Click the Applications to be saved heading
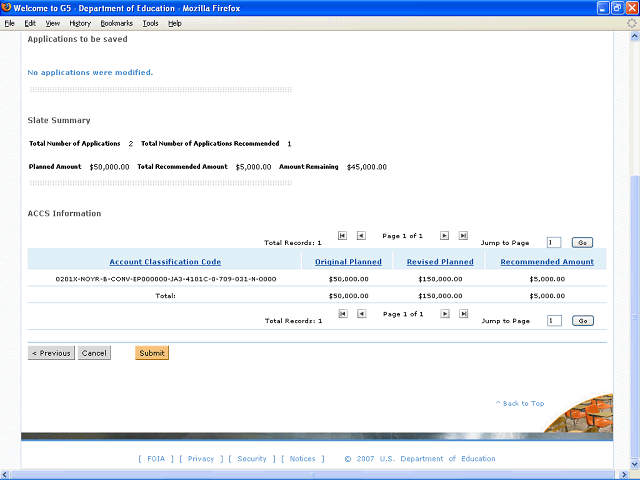Screen dimensions: 640x480 pos(78,39)
